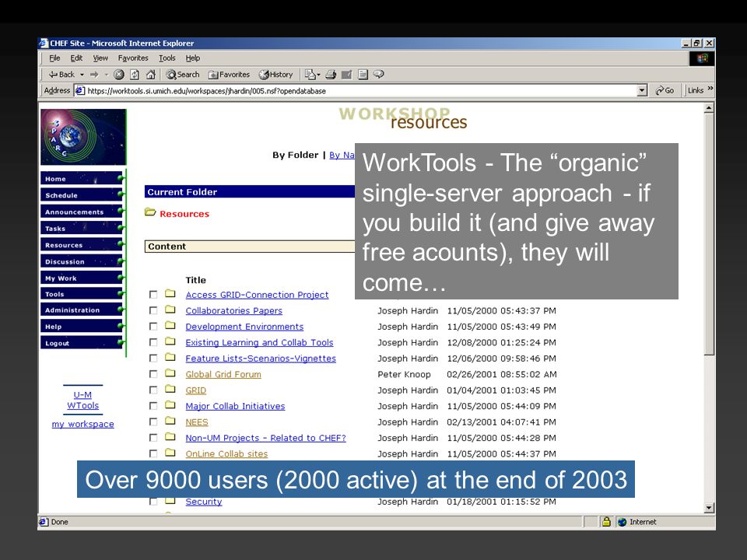Check the Collaboratories Papers checkbox
Screen dimensions: 747x560
point(153,310)
